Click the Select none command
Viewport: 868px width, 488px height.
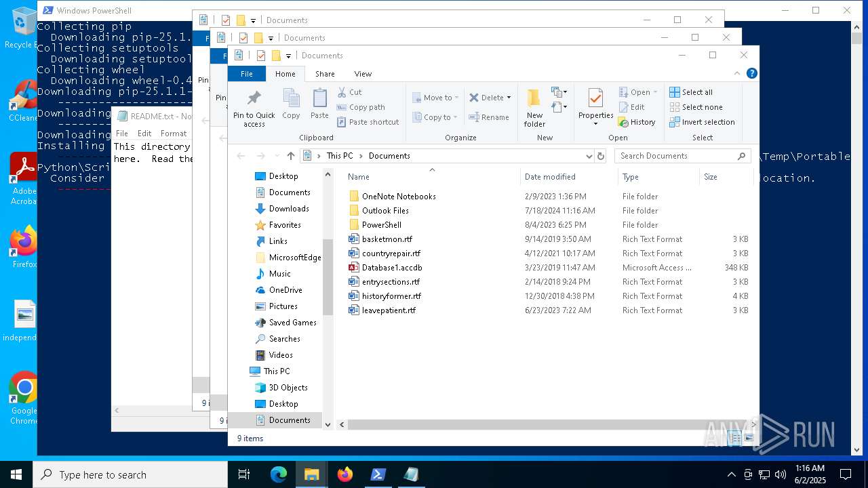pyautogui.click(x=696, y=107)
